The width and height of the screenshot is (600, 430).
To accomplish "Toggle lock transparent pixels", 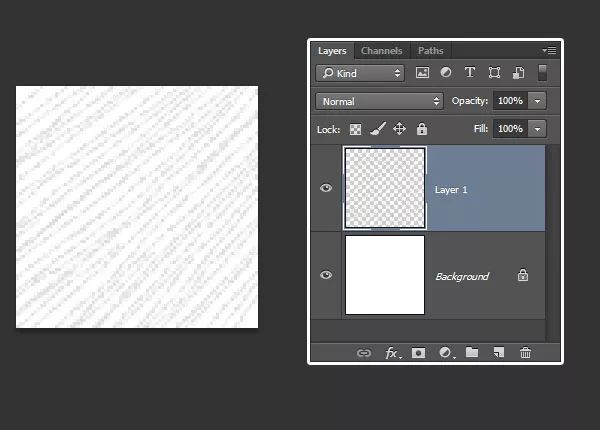I will coord(355,129).
